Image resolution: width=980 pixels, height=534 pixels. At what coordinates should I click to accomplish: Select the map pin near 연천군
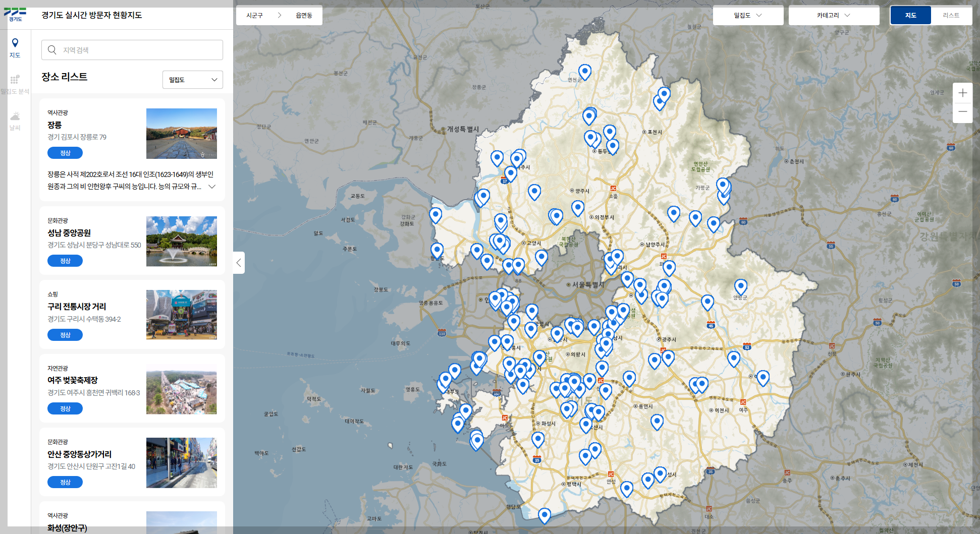point(585,71)
